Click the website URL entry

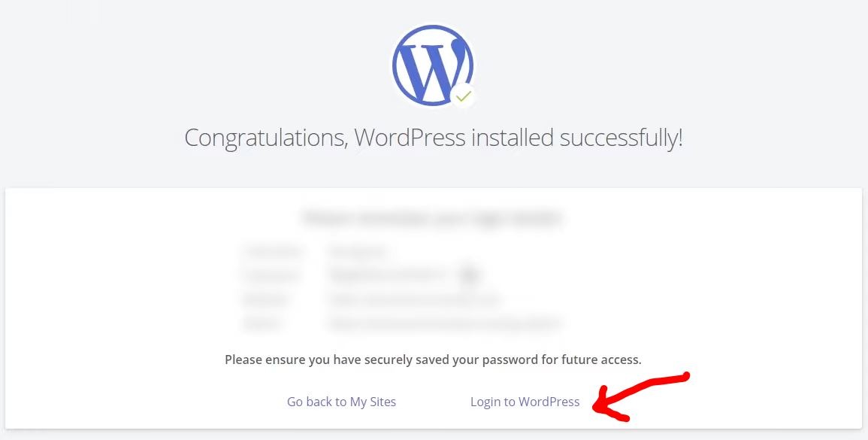(413, 299)
